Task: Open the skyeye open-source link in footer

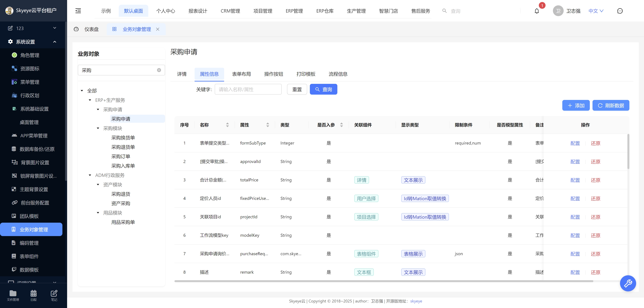Action: [x=416, y=301]
